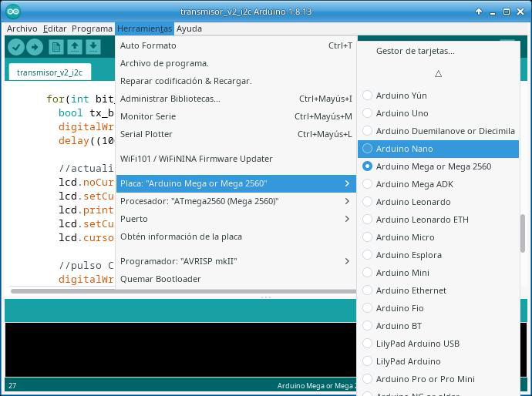
Task: Open the Monitor Serie entry
Action: [236, 116]
